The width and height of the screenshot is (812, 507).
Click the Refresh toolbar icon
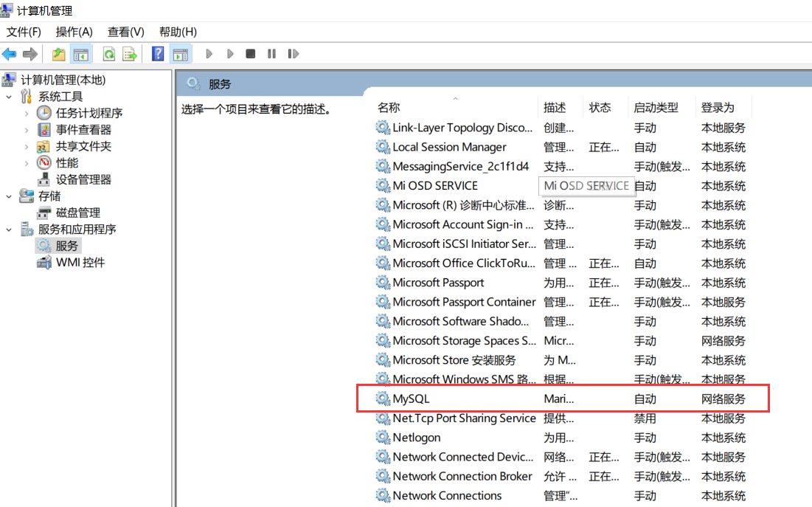(x=108, y=53)
